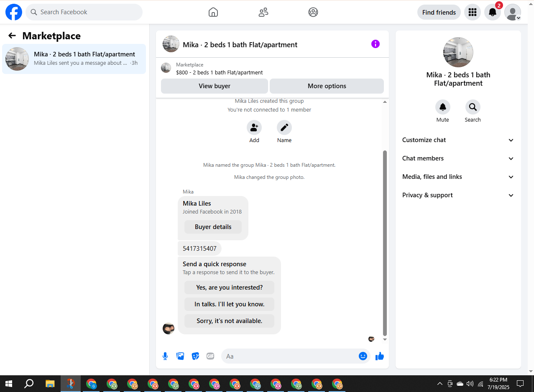Open Buyer details for Mika Liles
This screenshot has height=392, width=534.
tap(213, 227)
